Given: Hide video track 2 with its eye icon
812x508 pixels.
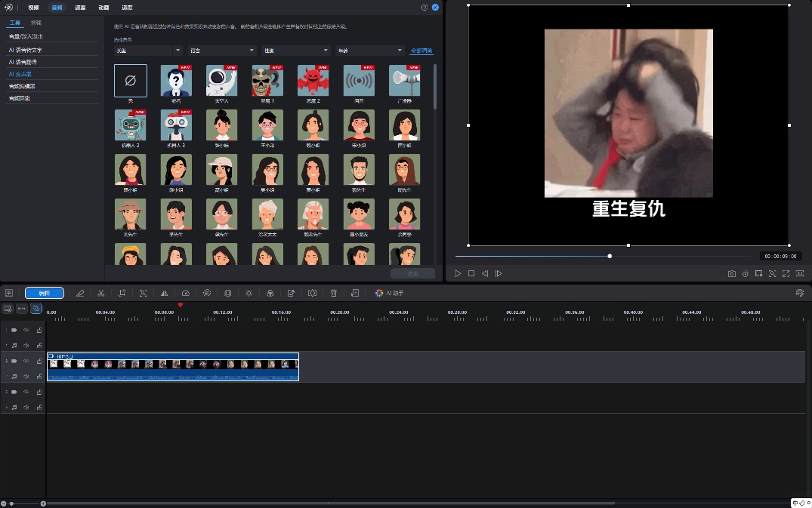Looking at the screenshot, I should (26, 361).
